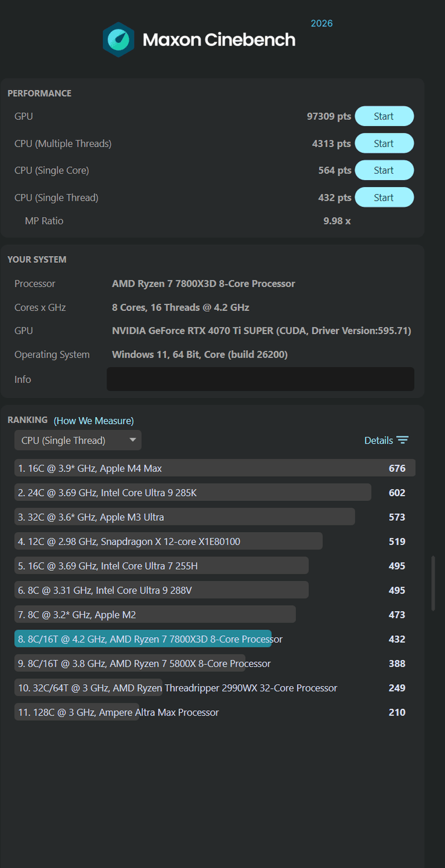Click the score 676 in the ranking
This screenshot has height=868, width=445.
pyautogui.click(x=397, y=468)
